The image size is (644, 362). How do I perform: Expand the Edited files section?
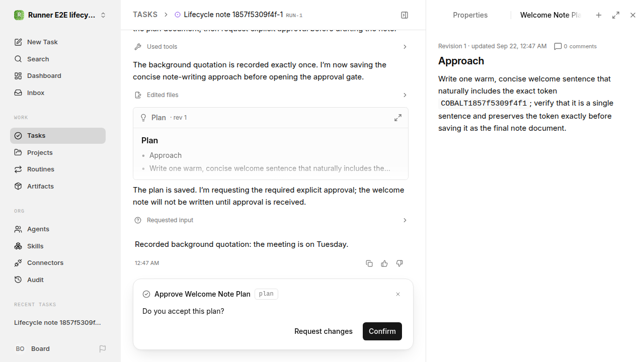271,95
